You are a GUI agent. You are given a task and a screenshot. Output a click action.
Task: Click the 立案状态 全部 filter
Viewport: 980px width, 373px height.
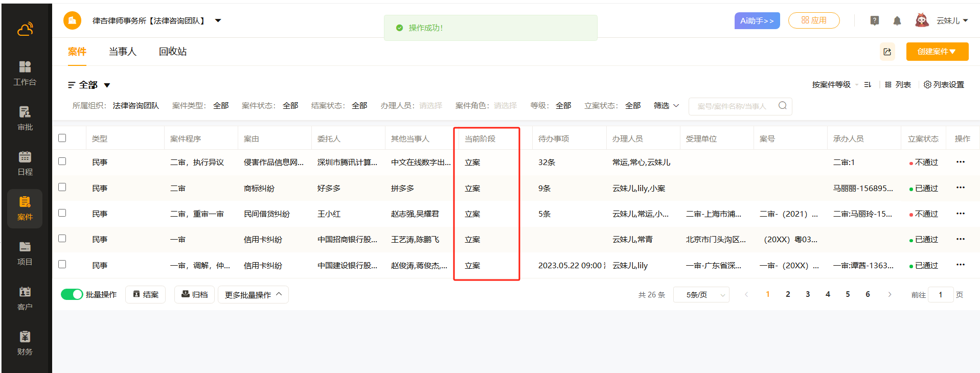coord(633,106)
